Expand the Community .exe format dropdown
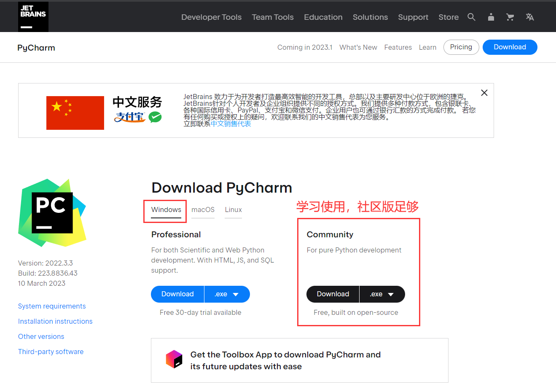 coord(382,294)
